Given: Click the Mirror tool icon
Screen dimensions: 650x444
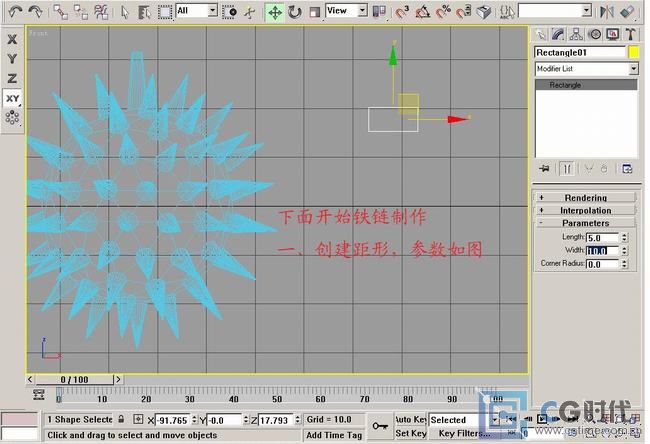Looking at the screenshot, I should click(x=608, y=12).
